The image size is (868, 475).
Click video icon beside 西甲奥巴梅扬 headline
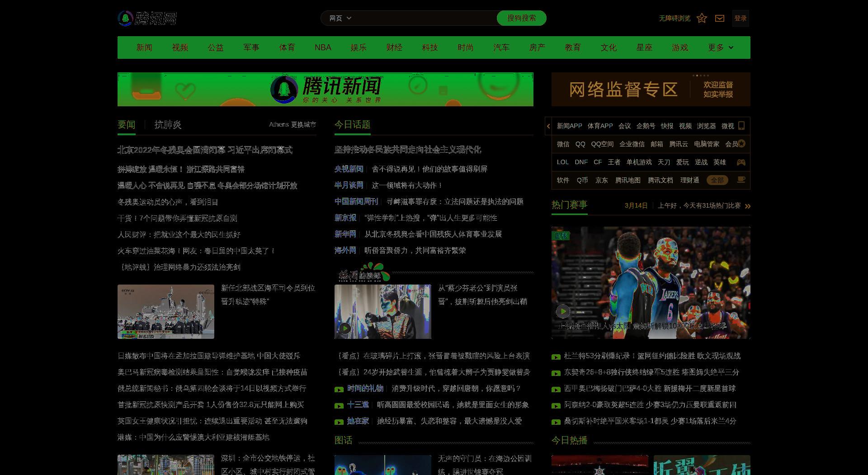coord(556,389)
